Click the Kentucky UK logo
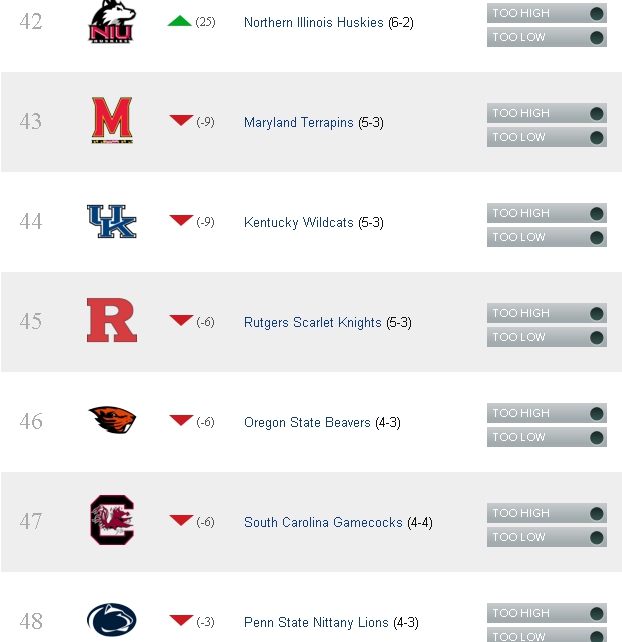Image resolution: width=622 pixels, height=642 pixels. pyautogui.click(x=111, y=222)
